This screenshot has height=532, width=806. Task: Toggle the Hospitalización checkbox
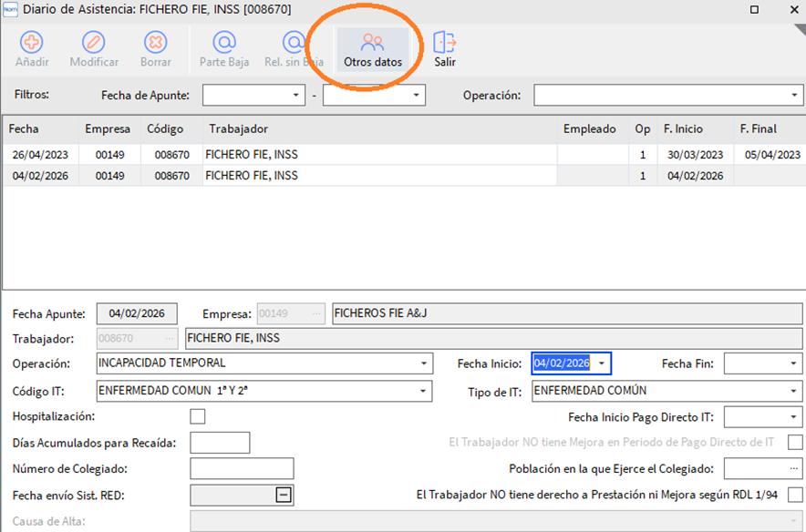(x=198, y=417)
